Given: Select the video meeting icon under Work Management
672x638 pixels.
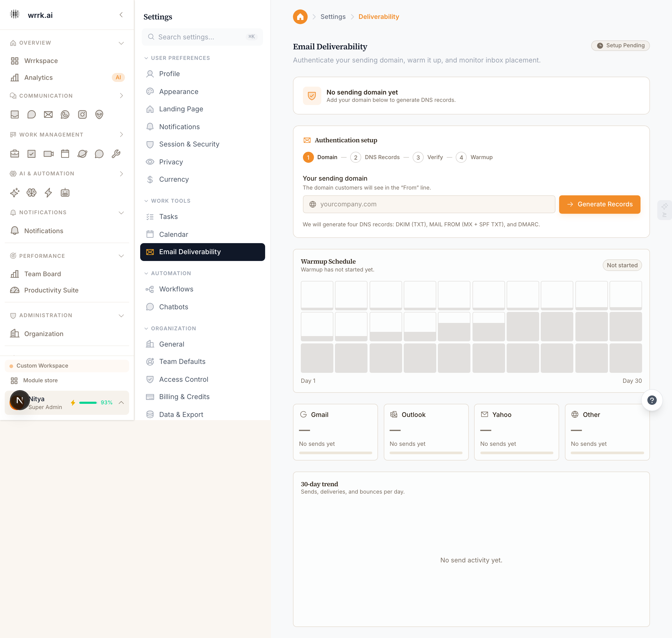Looking at the screenshot, I should [48, 154].
